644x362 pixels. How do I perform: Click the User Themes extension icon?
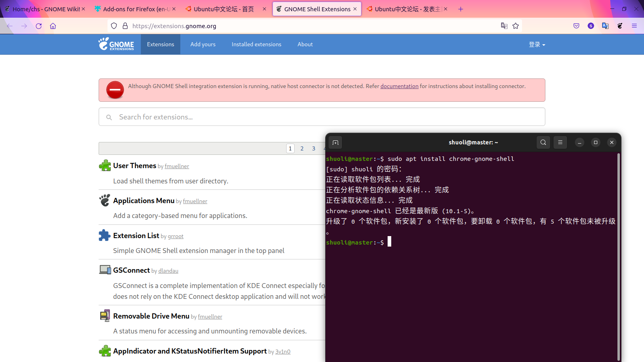(x=105, y=165)
